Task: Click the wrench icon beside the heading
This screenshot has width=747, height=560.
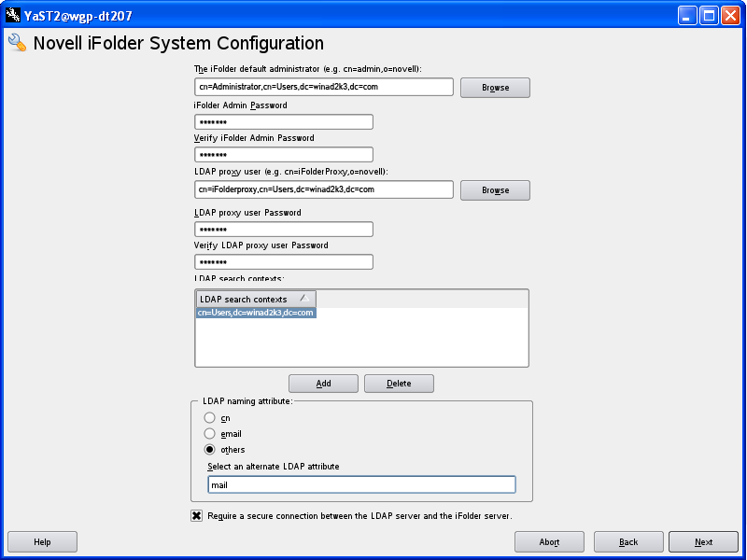Action: tap(17, 42)
